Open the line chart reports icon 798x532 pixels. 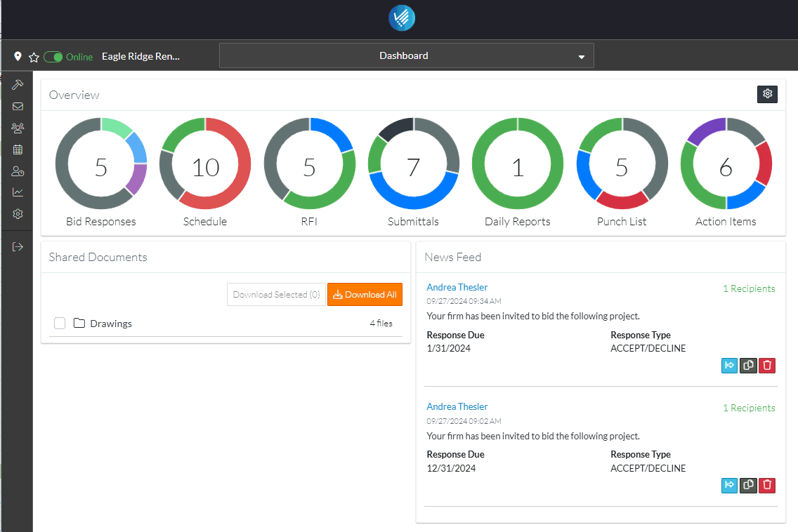tap(18, 192)
